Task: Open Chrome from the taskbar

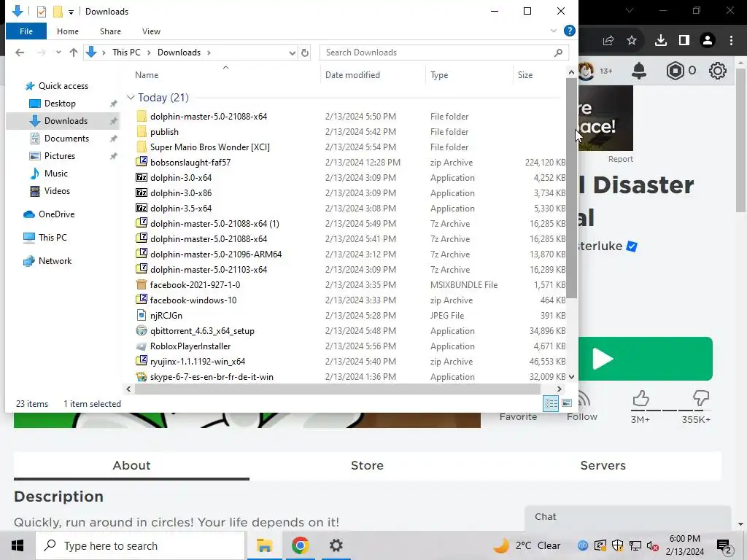Action: (300, 545)
